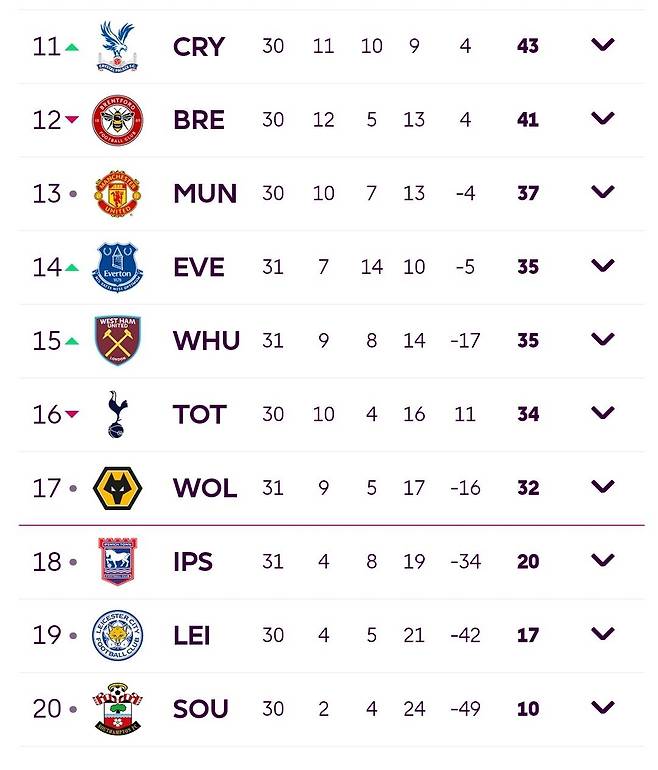Expand the TOT row details
Image resolution: width=658 pixels, height=770 pixels.
tap(602, 413)
